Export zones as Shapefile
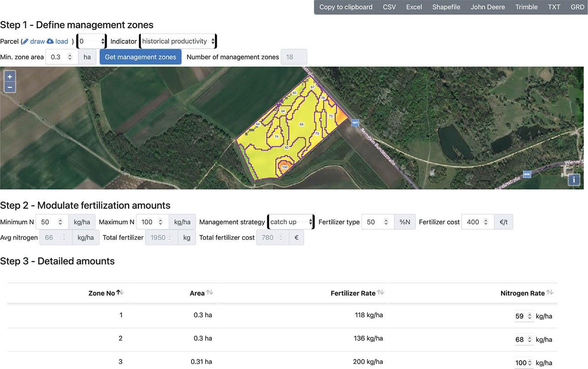 (x=446, y=7)
